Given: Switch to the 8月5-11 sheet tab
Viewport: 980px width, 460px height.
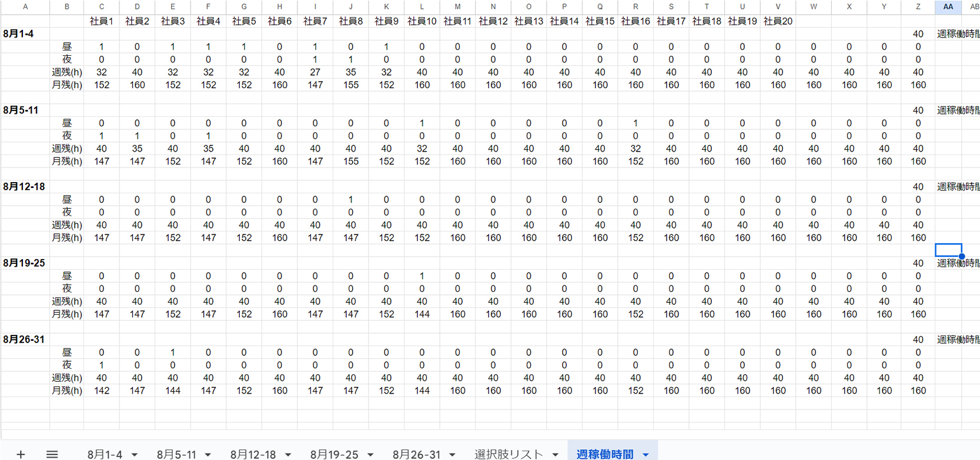Looking at the screenshot, I should click(x=176, y=454).
